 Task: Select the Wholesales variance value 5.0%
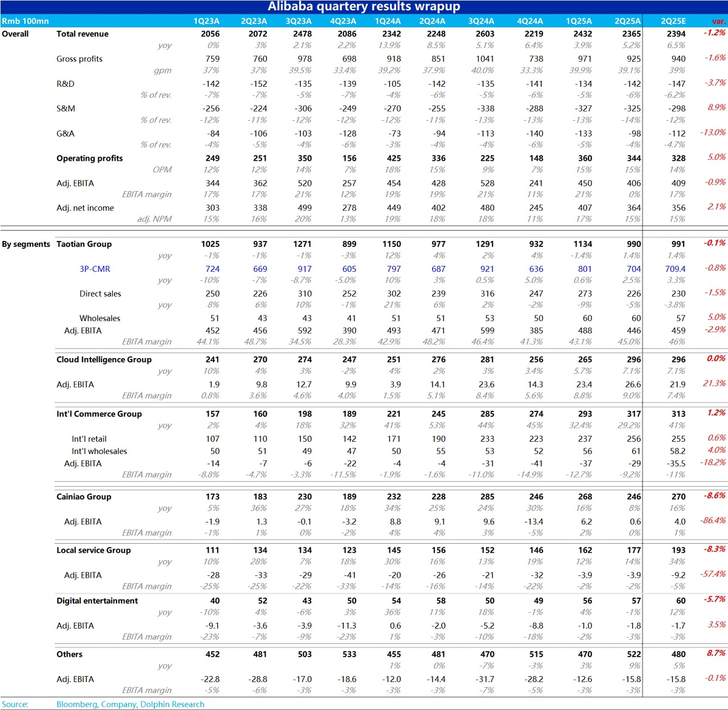point(716,317)
